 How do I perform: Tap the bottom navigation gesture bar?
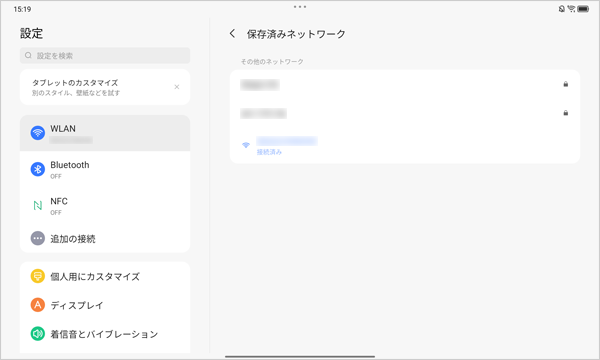tap(300, 357)
